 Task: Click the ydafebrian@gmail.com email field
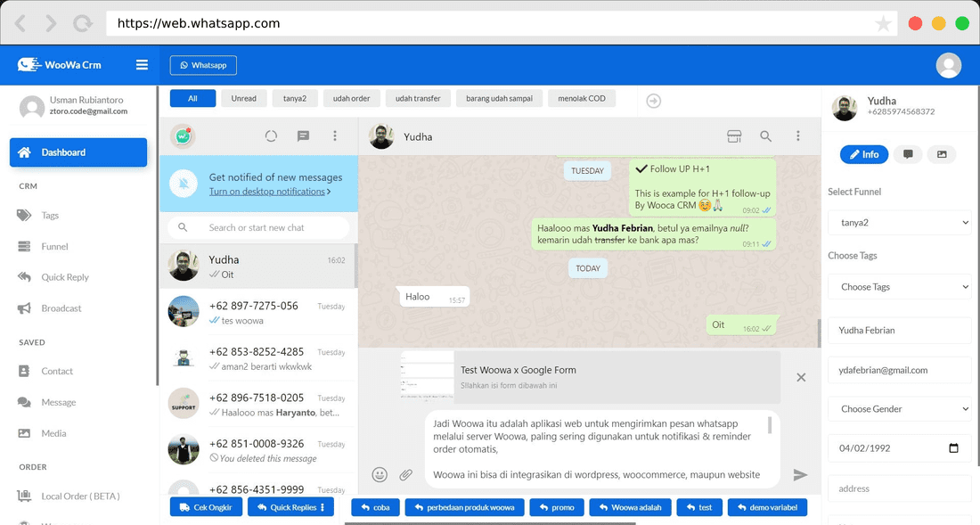coord(900,370)
